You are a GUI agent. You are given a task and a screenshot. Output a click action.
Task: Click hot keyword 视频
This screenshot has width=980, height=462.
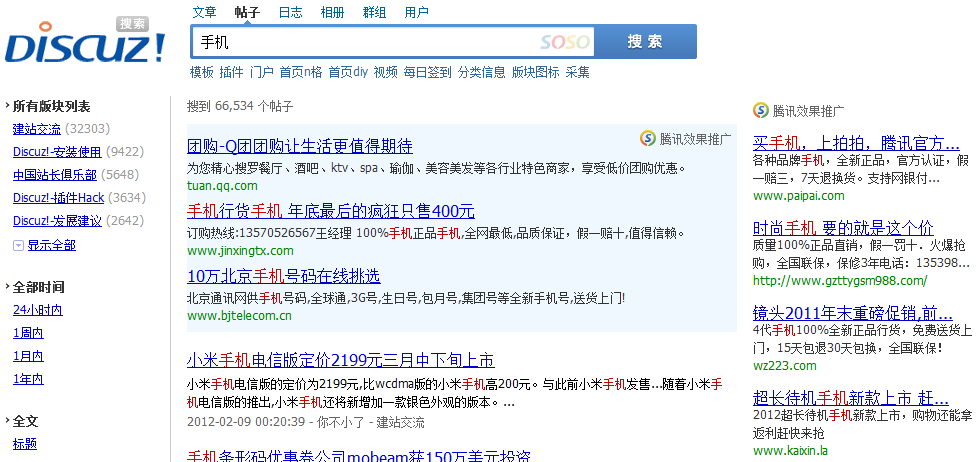[x=386, y=73]
